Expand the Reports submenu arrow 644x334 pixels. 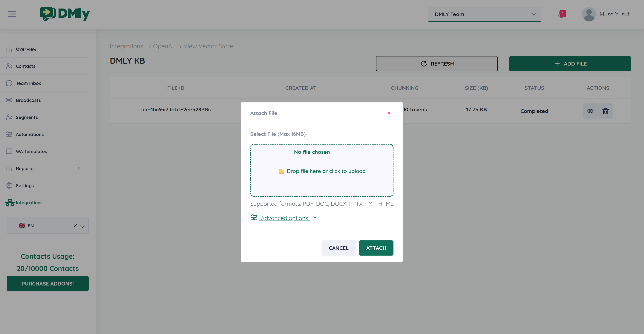point(79,168)
